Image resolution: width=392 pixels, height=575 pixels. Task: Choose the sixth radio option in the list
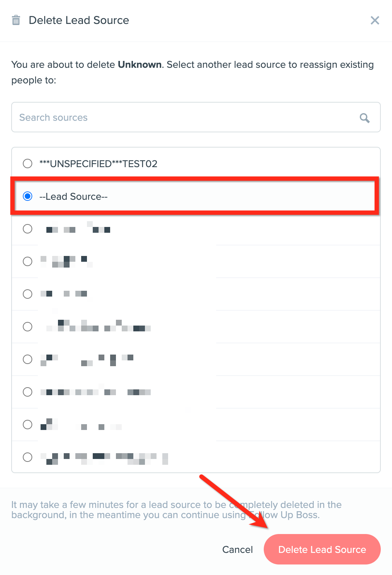point(28,327)
